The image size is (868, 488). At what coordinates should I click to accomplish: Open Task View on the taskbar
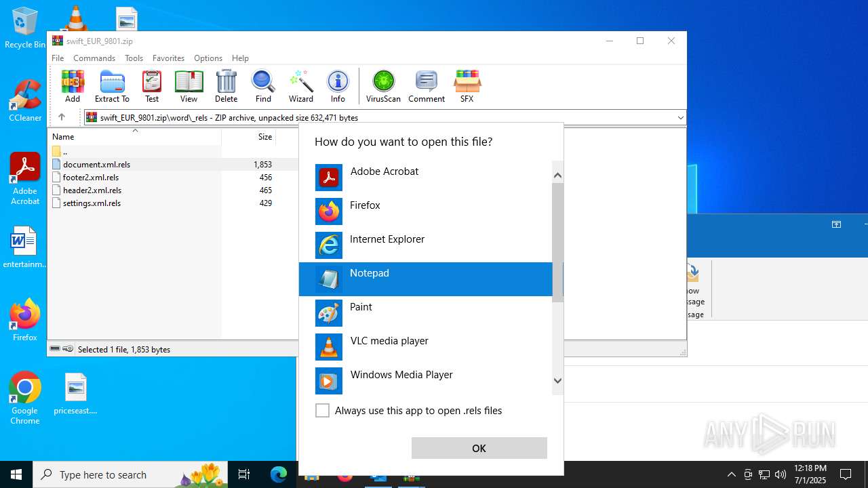pyautogui.click(x=244, y=474)
